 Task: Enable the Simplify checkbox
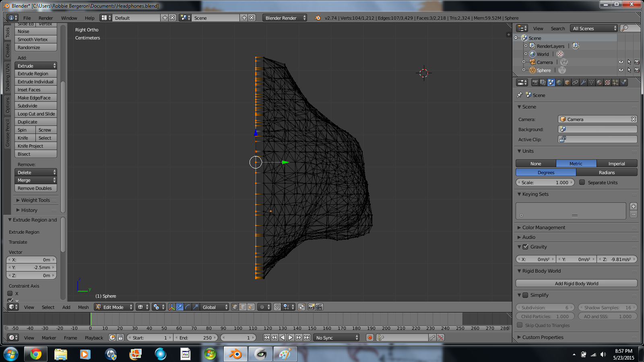525,295
